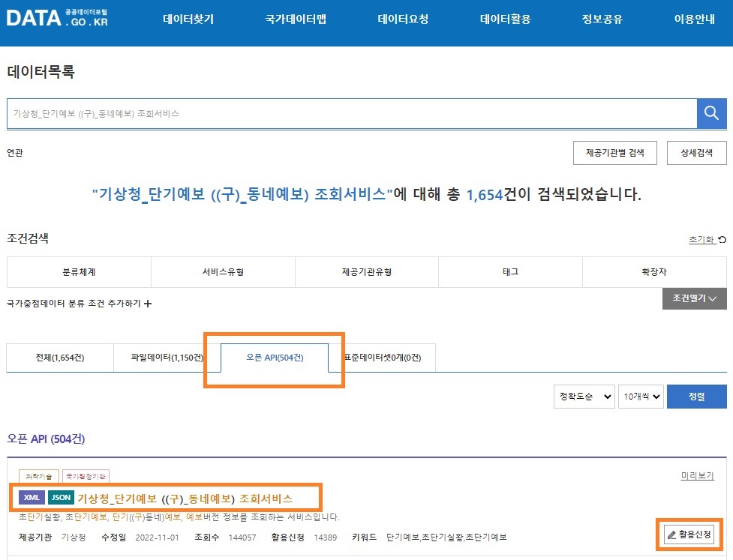Click the plus icon to add 국가중점데이터 condition
Image resolution: width=733 pixels, height=560 pixels.
[149, 304]
